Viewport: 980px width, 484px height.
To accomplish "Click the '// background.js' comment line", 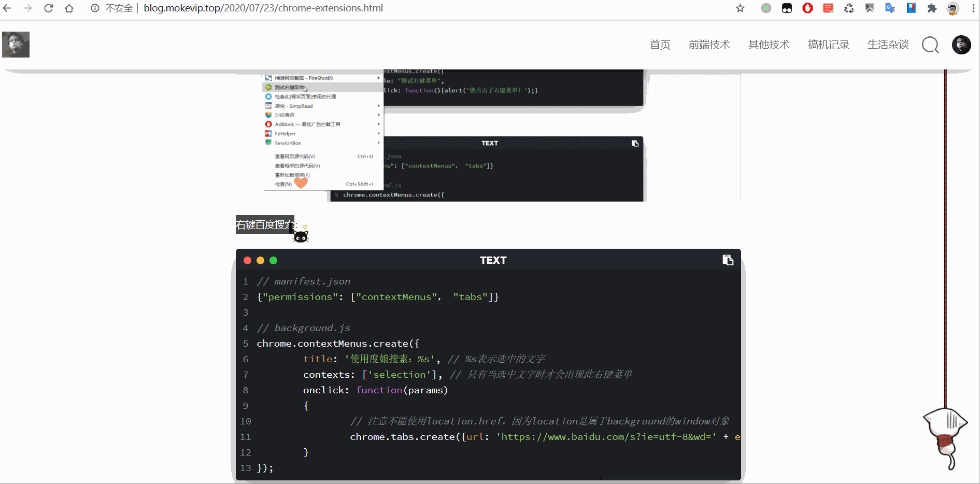I will tap(304, 328).
